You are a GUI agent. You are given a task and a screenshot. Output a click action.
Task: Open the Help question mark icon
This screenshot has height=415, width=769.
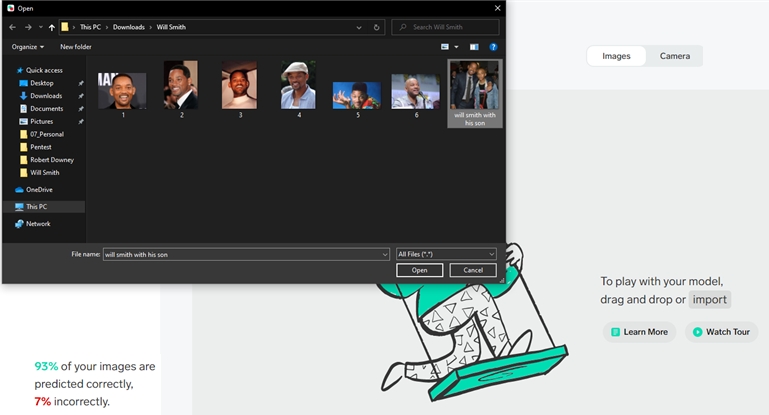tap(493, 47)
